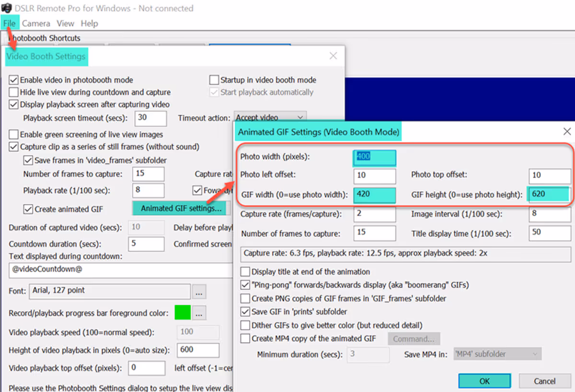Open progress bar color picker ellipsis button
This screenshot has width=575, height=392.
tap(199, 313)
